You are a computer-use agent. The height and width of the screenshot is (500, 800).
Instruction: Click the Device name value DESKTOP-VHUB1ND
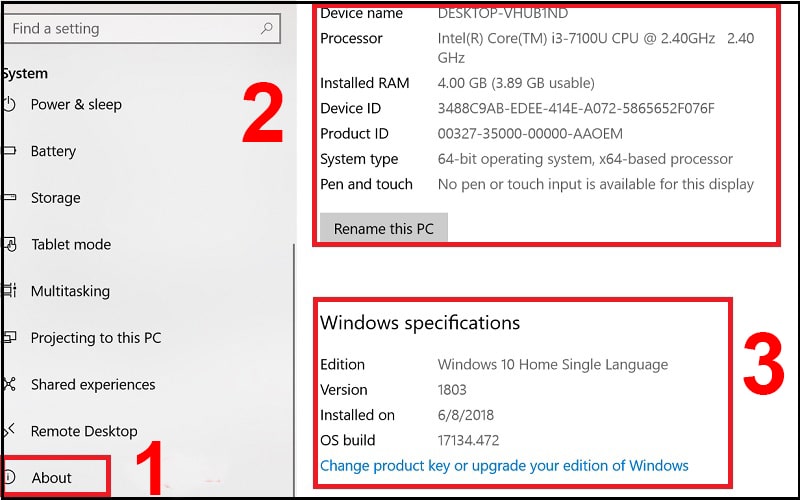pyautogui.click(x=504, y=14)
